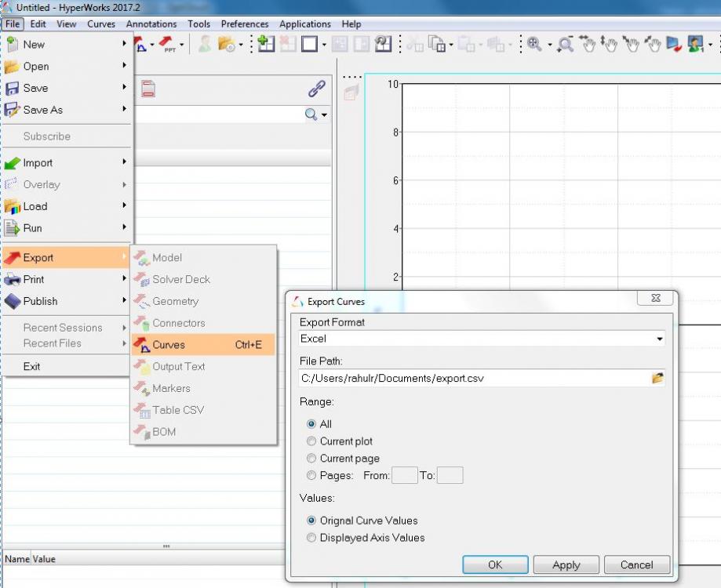
Task: Open the Annotations menu
Action: [151, 24]
